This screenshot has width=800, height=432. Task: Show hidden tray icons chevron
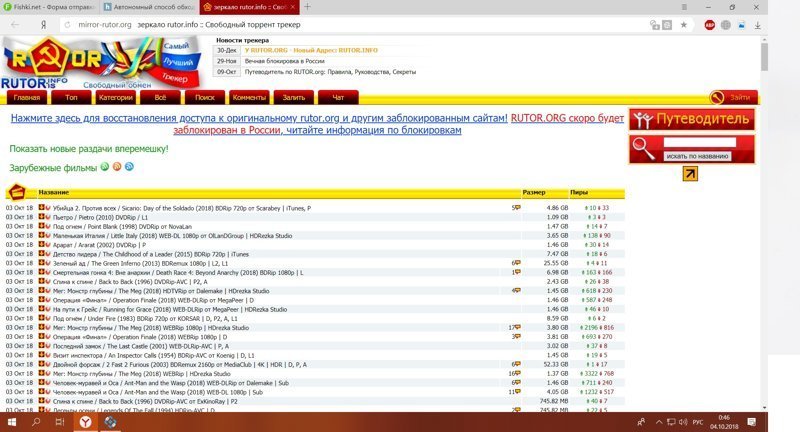(659, 422)
